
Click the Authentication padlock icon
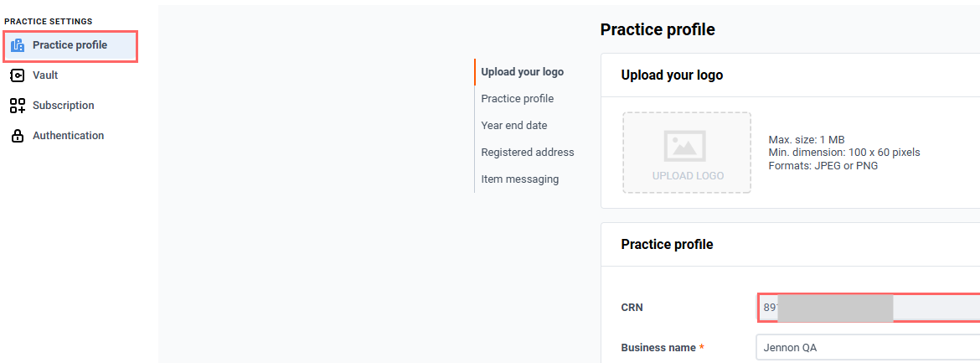(18, 136)
